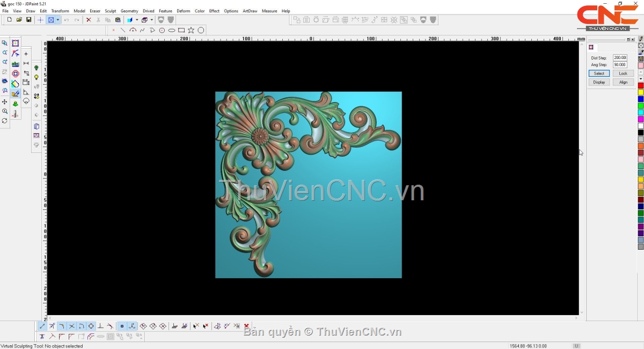Pick the magenta color swatch

(641, 119)
